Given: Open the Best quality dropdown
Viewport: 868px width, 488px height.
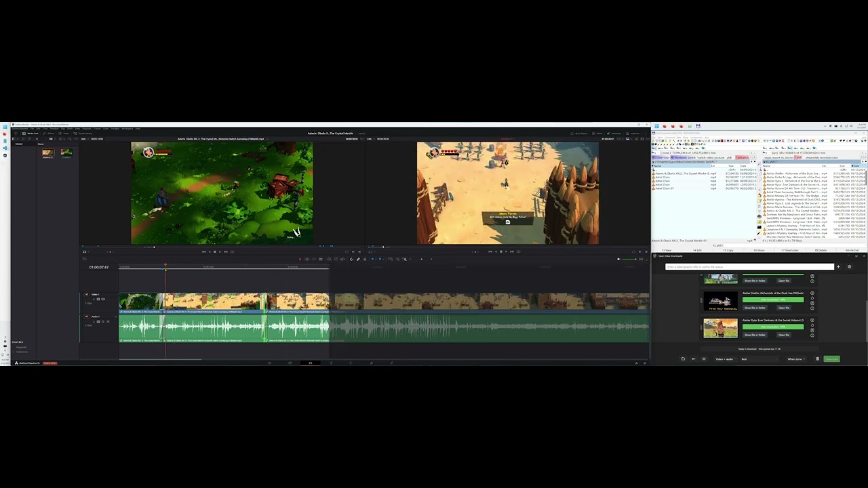Looking at the screenshot, I should pyautogui.click(x=759, y=359).
